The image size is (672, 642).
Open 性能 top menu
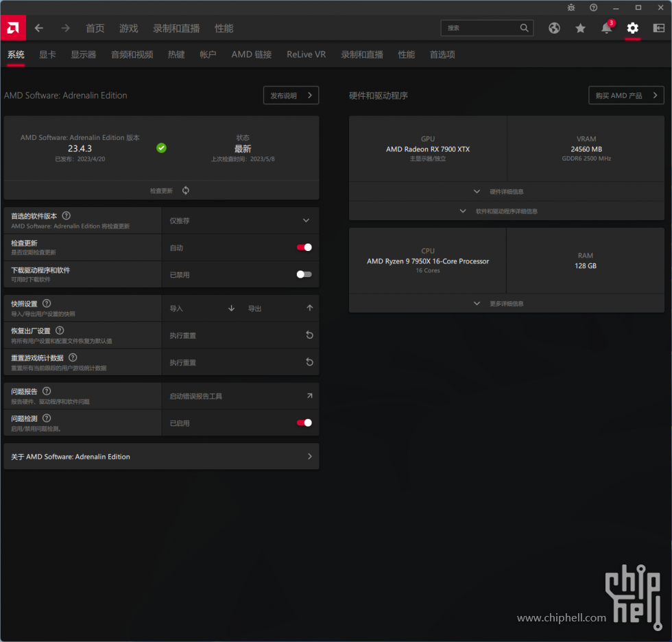pyautogui.click(x=224, y=28)
